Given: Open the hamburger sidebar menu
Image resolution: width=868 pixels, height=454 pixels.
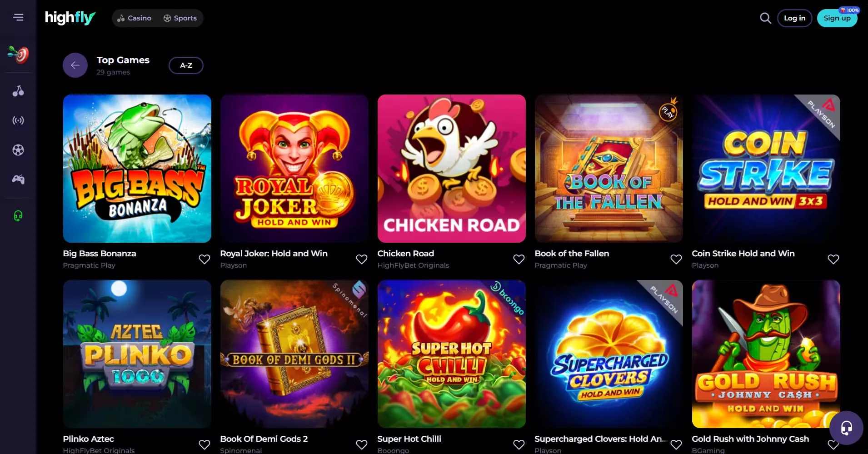Looking at the screenshot, I should (x=18, y=17).
